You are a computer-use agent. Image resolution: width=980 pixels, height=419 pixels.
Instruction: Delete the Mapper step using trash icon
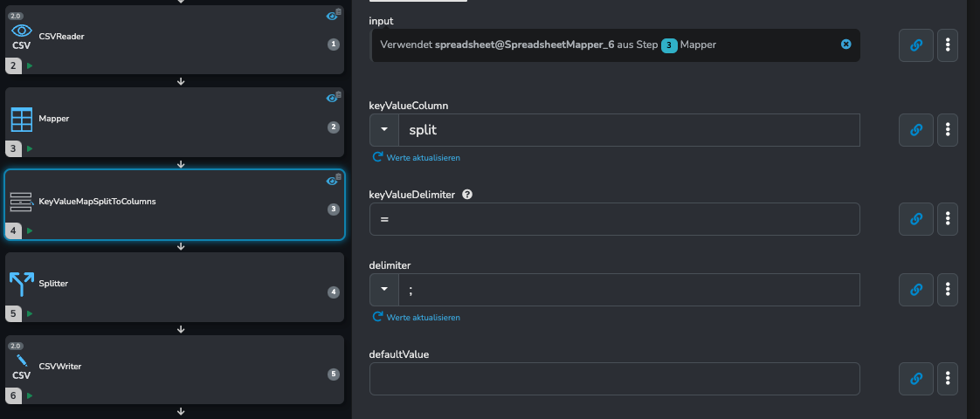tap(338, 94)
